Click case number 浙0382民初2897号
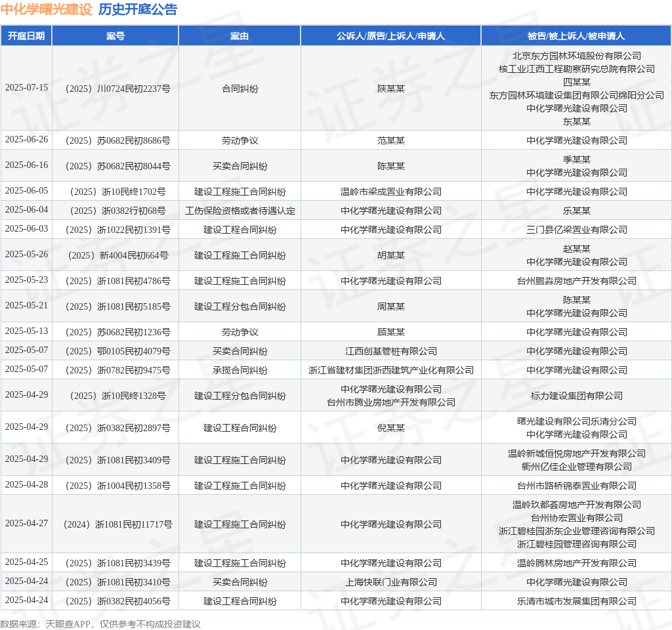 click(x=118, y=428)
